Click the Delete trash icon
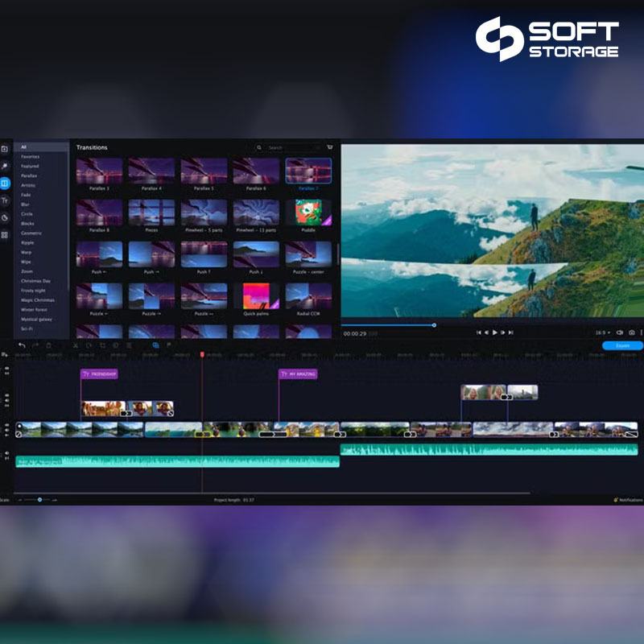This screenshot has width=644, height=644. (48, 345)
